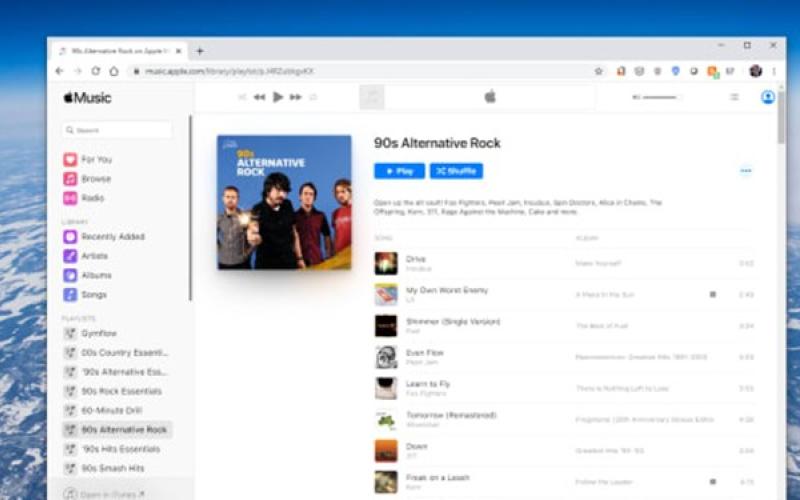Screen dimensions: 800x500
Task: Start playback with the transport Play icon
Action: point(278,97)
